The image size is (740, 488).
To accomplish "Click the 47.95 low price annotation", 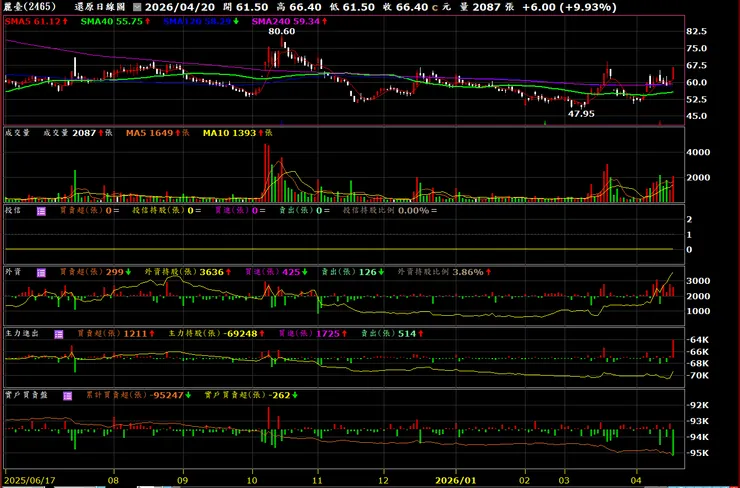I will click(581, 114).
